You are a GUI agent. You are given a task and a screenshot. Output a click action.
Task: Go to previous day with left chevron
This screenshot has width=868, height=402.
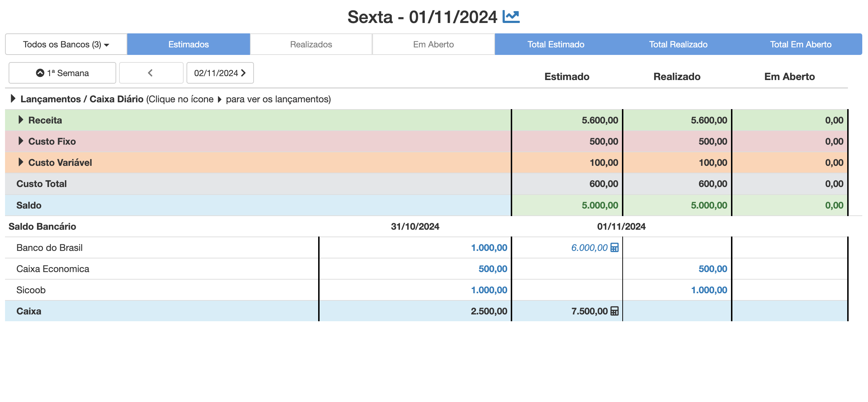[151, 73]
